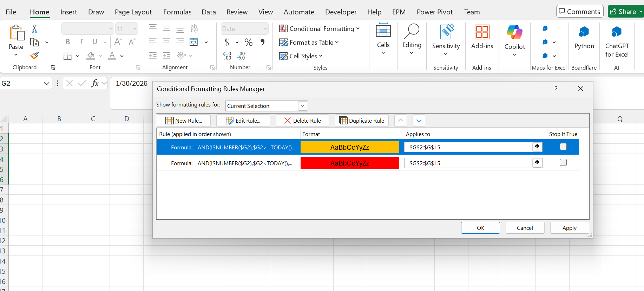The image size is (644, 291).
Task: Click the Wrap Text icon
Action: pos(194,28)
